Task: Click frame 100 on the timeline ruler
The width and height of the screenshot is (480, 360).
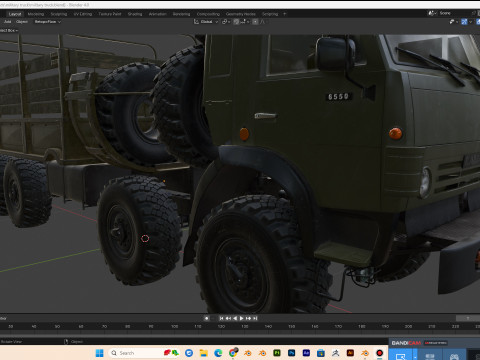Action: click(x=175, y=326)
